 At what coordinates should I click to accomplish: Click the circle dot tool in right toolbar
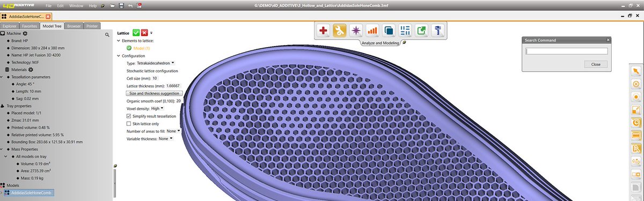636,97
